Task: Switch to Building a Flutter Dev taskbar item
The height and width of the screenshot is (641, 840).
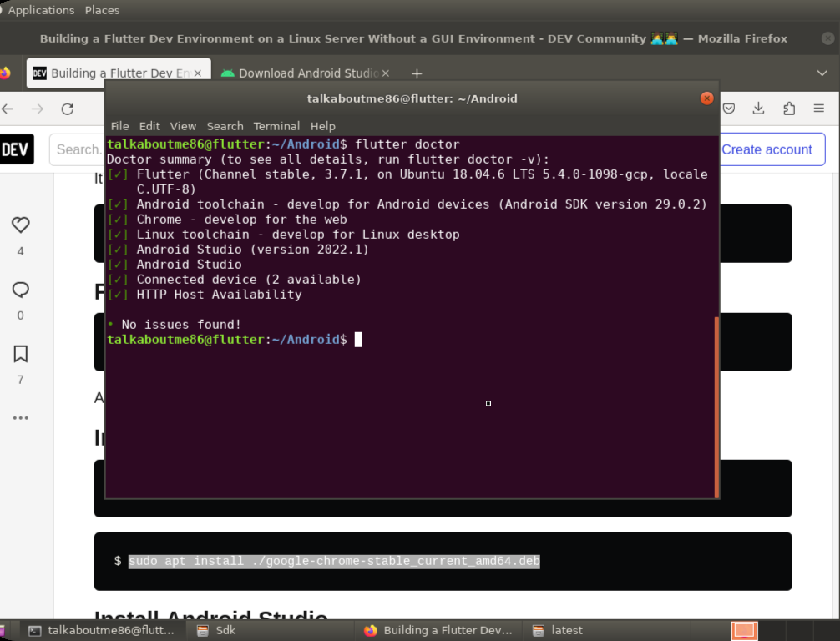Action: 438,631
